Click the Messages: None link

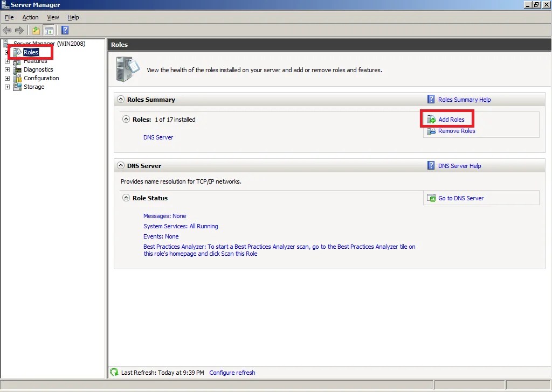[165, 216]
